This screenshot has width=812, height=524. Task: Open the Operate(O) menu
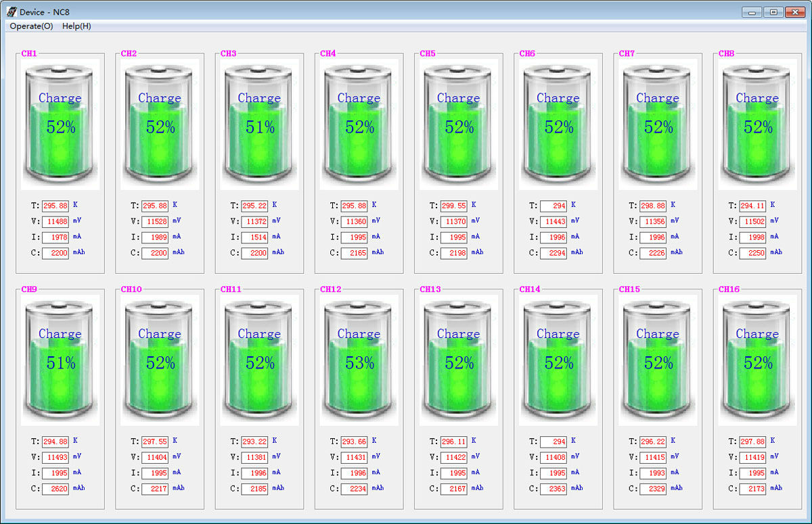31,26
